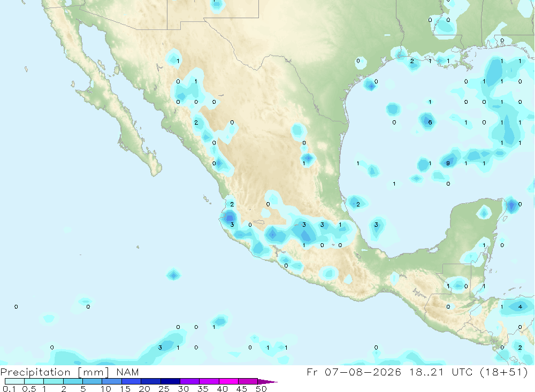535x392 pixels.
Task: Click the legend label '35'
Action: tap(203, 389)
